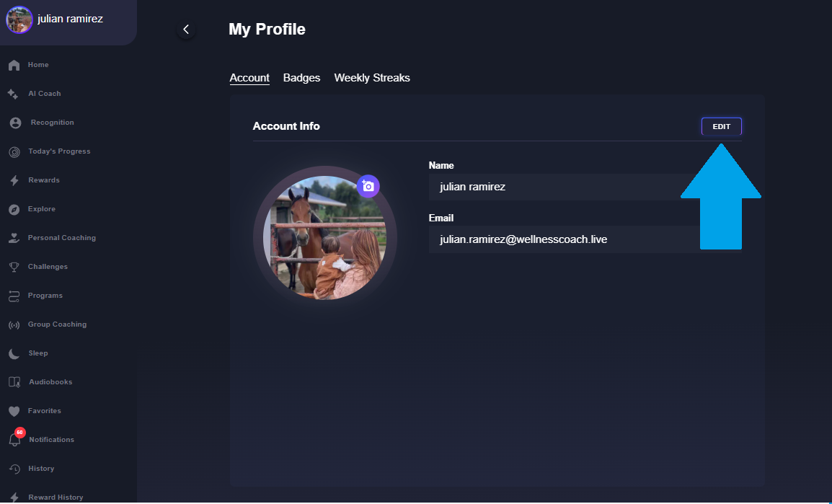This screenshot has height=504, width=832.
Task: Open Programs from the sidebar
Action: click(45, 296)
